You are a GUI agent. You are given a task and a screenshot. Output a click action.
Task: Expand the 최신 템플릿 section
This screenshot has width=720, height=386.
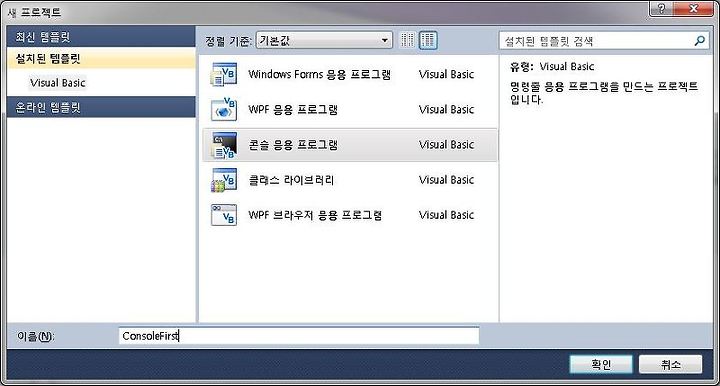tap(101, 36)
